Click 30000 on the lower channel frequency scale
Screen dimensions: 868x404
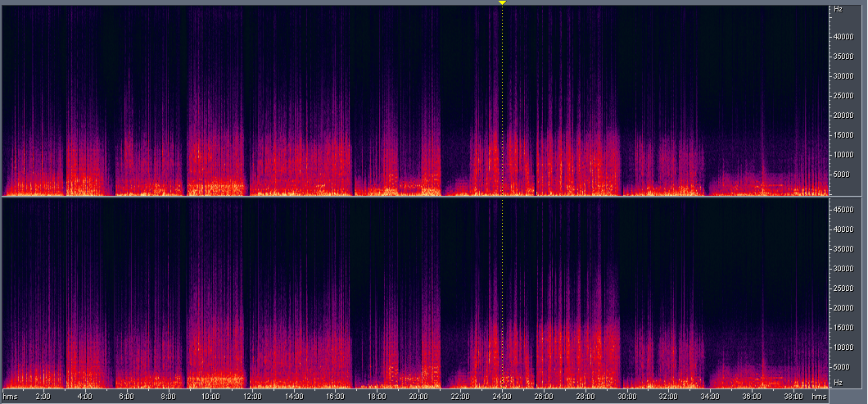[x=843, y=268]
